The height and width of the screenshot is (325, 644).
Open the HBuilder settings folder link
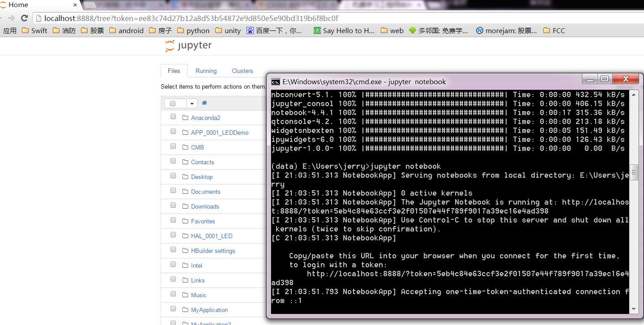(x=213, y=251)
